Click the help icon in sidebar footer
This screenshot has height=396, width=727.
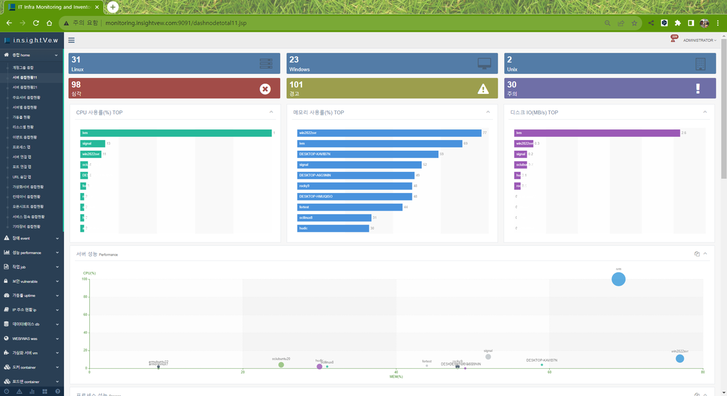click(57, 391)
